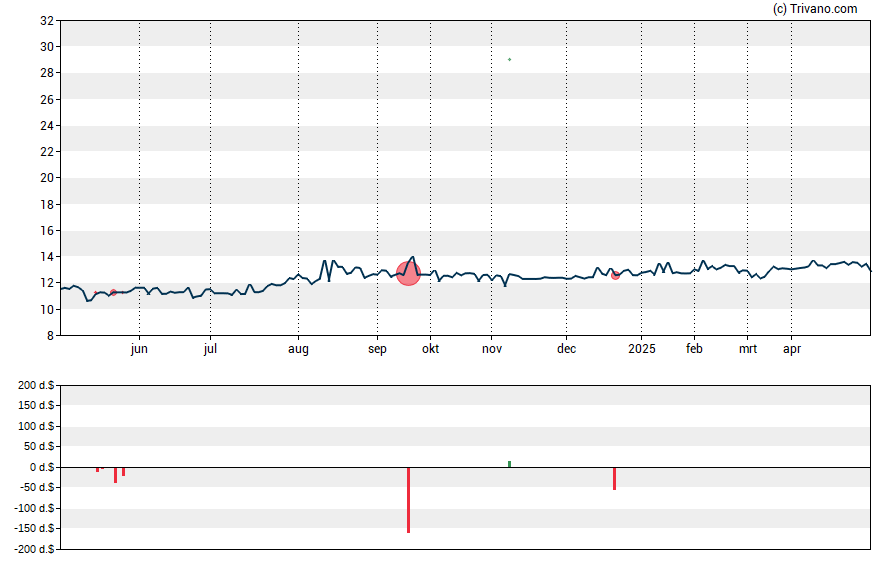
Task: Click the 'okt' axis label
Action: 430,349
